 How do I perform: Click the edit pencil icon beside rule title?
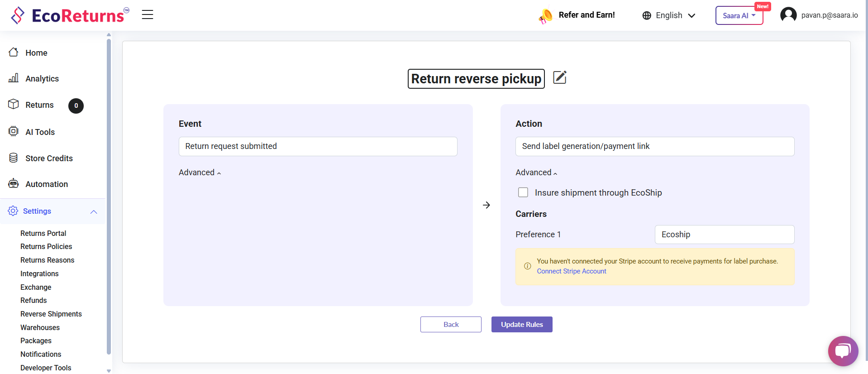pos(559,77)
